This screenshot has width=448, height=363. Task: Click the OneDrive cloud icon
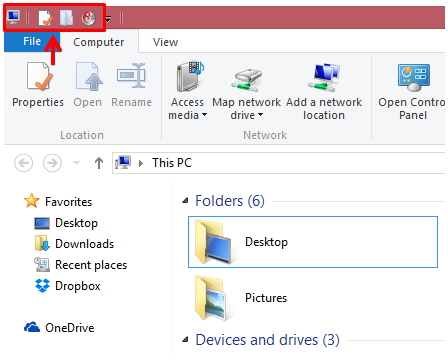point(32,327)
